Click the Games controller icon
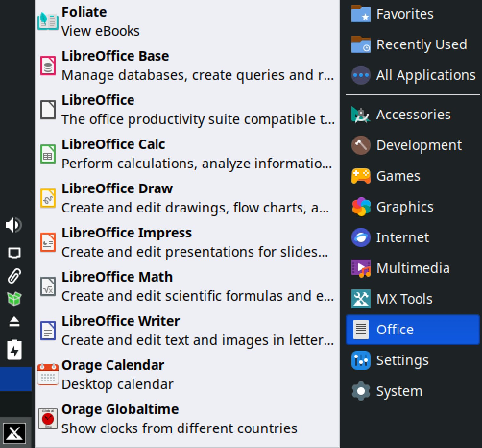This screenshot has width=482, height=448. click(361, 176)
